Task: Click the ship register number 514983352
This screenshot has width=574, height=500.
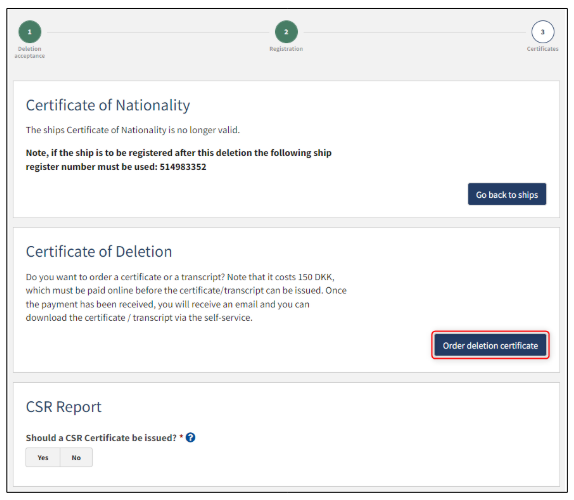Action: (183, 167)
